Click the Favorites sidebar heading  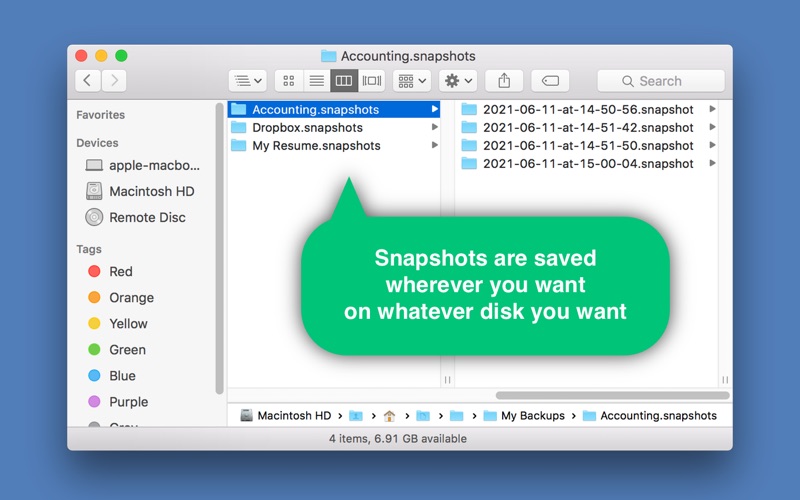coord(101,115)
